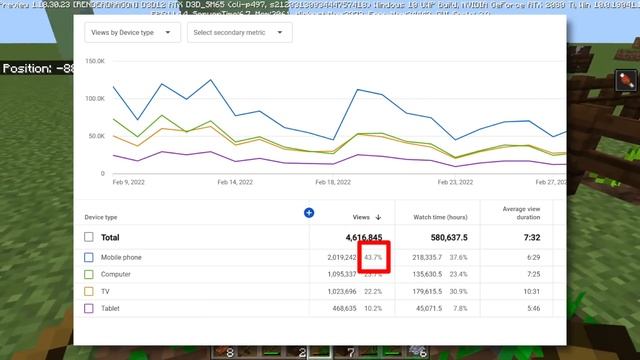This screenshot has width=640, height=360.
Task: Click the Feb 14, 2022 axis label
Action: (x=235, y=182)
